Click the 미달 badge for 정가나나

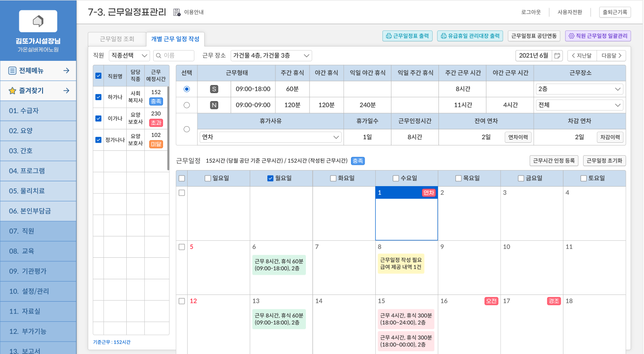click(x=156, y=144)
